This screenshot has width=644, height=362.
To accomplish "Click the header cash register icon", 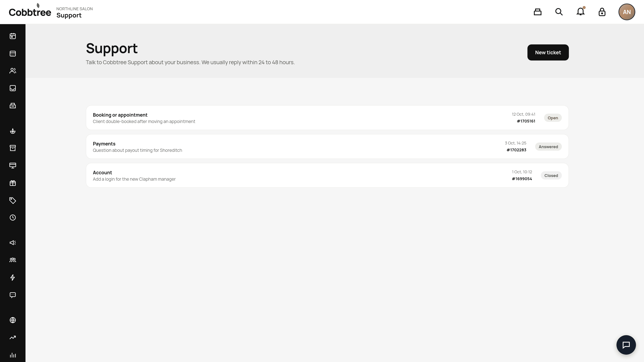I will pyautogui.click(x=538, y=12).
